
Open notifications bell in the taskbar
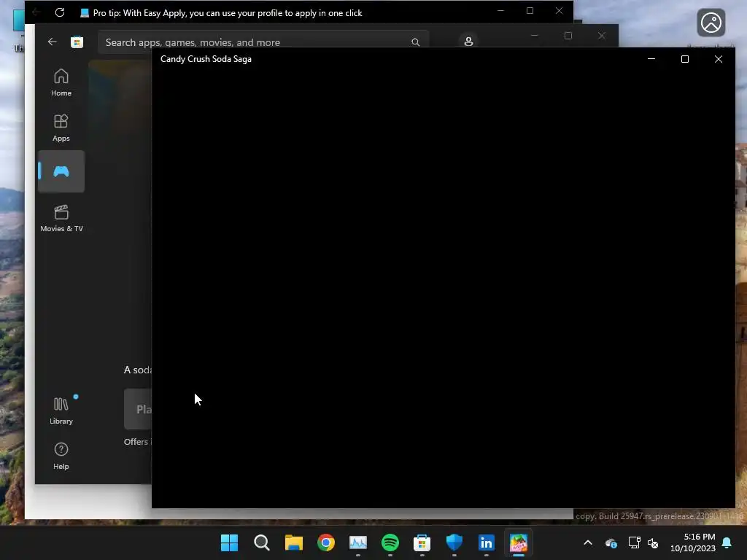click(727, 542)
